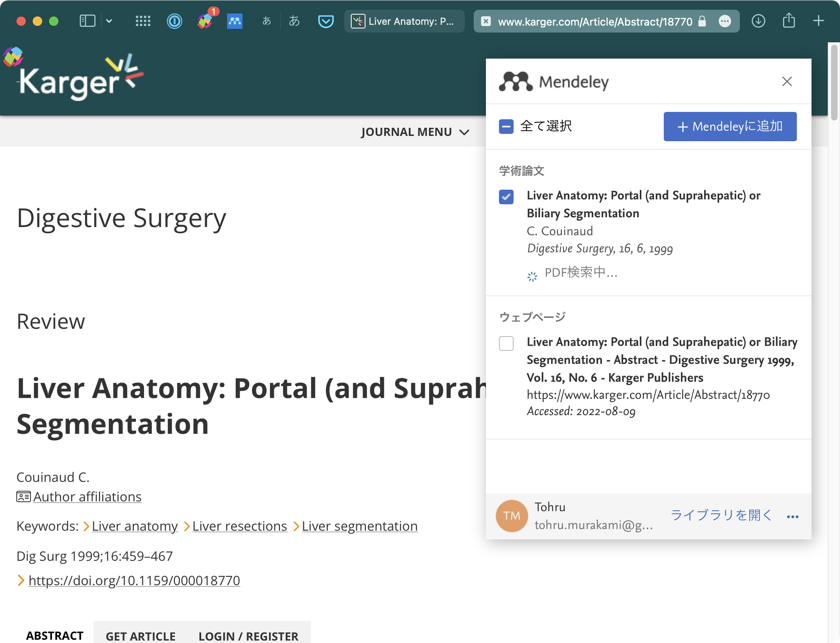Close the Mendeley popup panel
The width and height of the screenshot is (840, 643).
[x=787, y=81]
